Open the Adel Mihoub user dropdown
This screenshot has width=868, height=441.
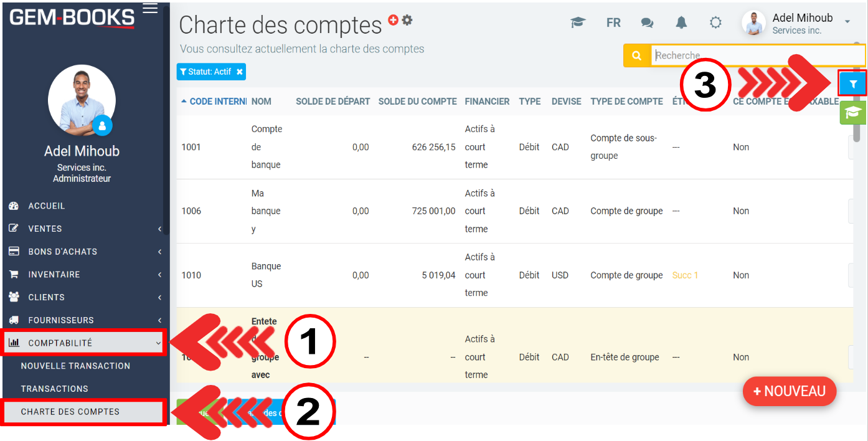[802, 23]
